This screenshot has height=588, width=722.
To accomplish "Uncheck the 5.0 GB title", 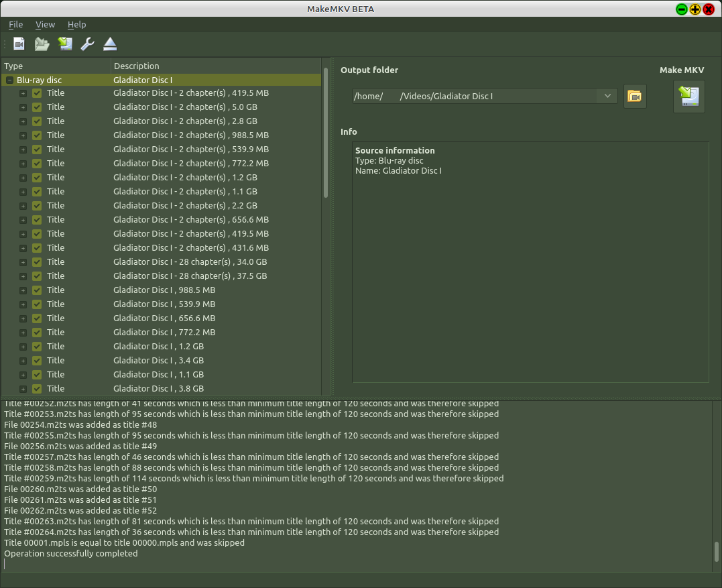I will (37, 107).
